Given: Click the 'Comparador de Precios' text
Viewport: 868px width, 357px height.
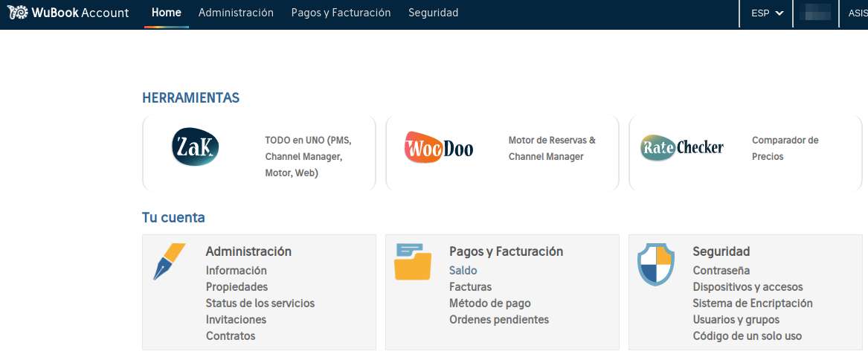Looking at the screenshot, I should click(785, 148).
